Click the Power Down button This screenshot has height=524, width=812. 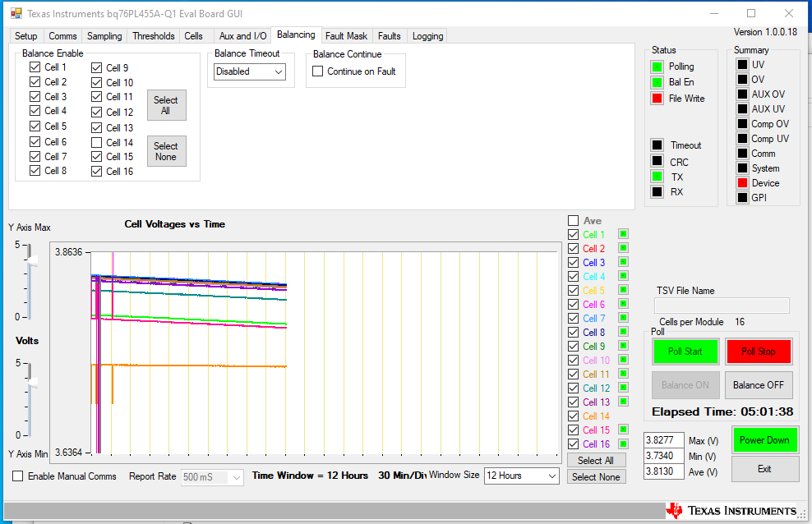pos(764,439)
